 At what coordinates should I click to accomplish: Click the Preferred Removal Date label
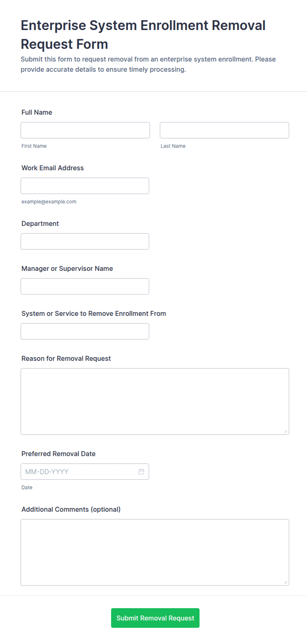tap(58, 454)
